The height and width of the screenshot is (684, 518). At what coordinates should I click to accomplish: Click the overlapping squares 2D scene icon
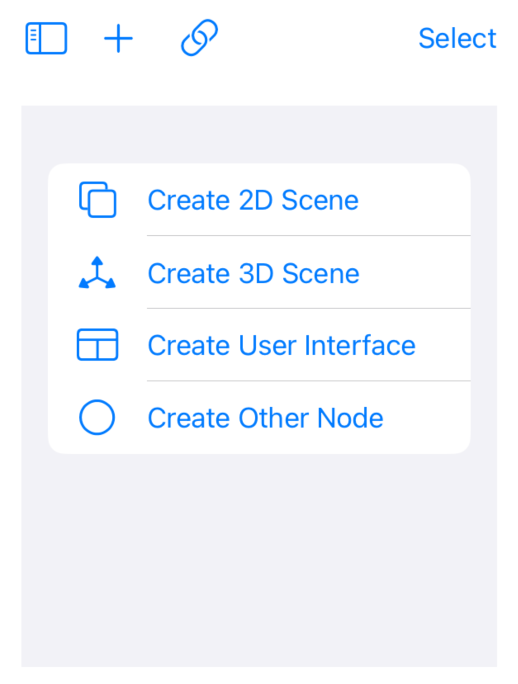click(97, 199)
